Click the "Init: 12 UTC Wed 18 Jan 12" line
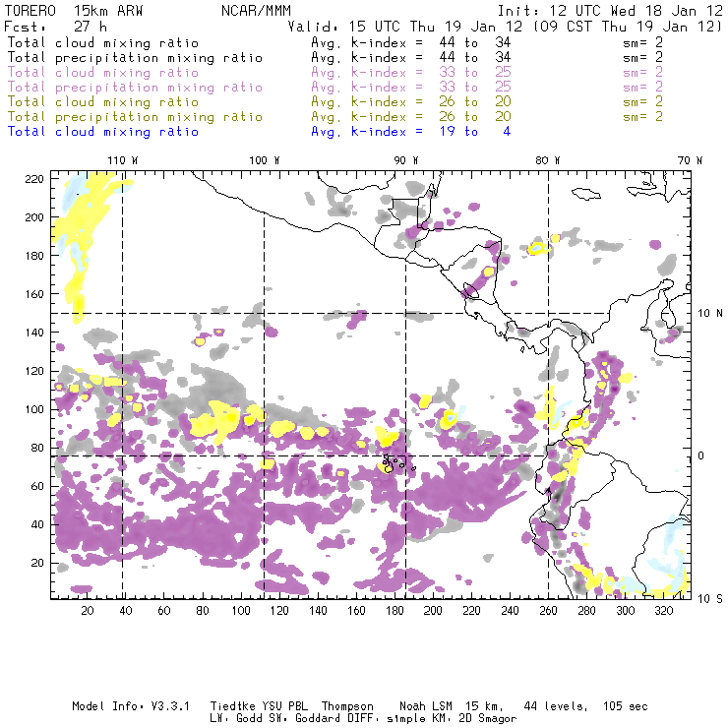728x728 pixels. 610,11
